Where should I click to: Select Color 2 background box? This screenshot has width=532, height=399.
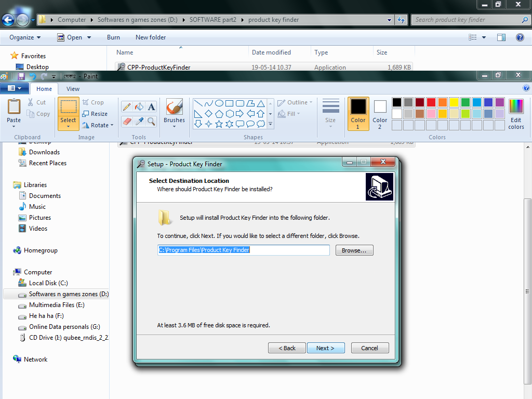380,114
